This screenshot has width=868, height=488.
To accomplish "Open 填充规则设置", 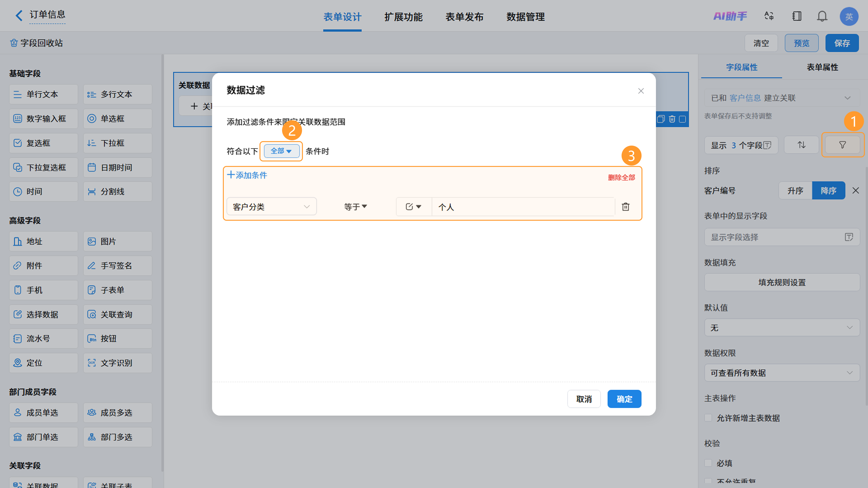I will 782,282.
